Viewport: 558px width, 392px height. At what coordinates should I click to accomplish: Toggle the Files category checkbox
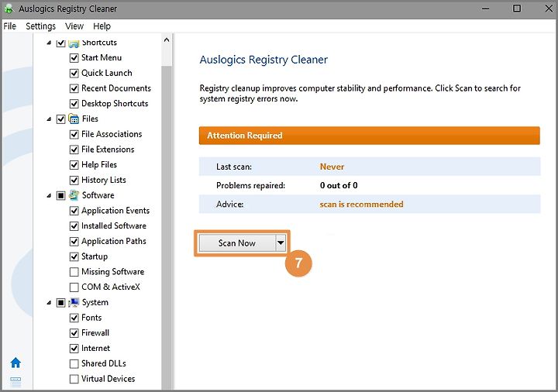coord(61,119)
